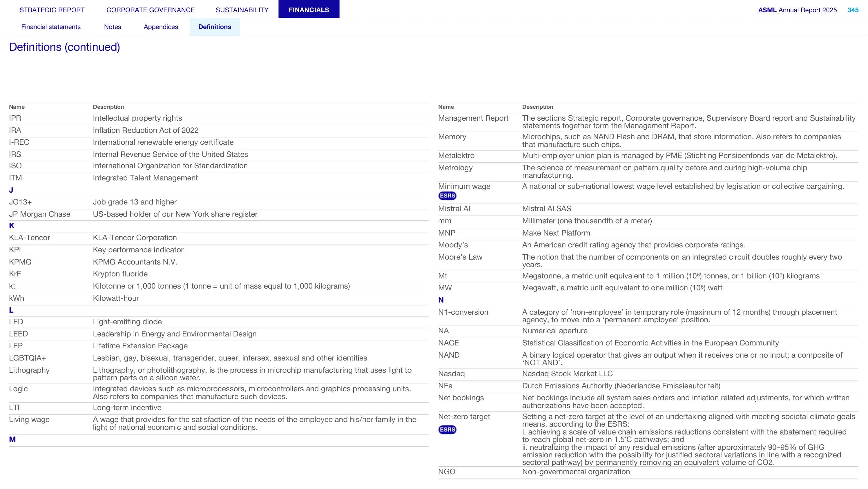Click the letter N section heading
This screenshot has width=868, height=489.
(x=441, y=300)
